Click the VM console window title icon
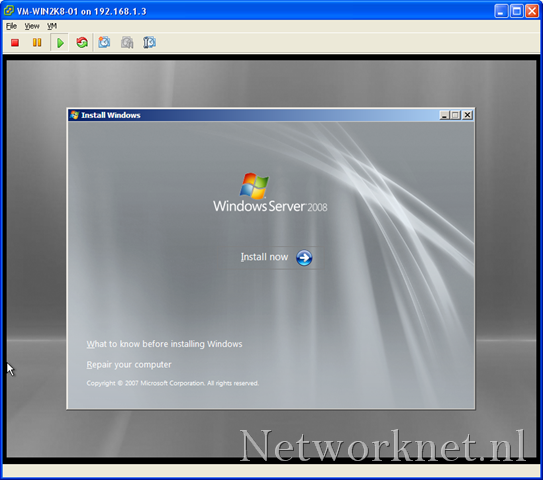 (x=9, y=11)
